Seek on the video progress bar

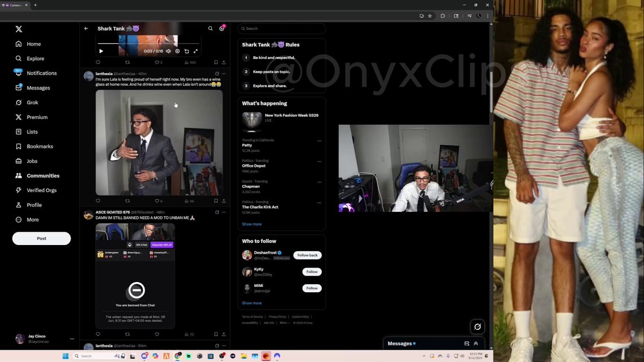coord(149,43)
